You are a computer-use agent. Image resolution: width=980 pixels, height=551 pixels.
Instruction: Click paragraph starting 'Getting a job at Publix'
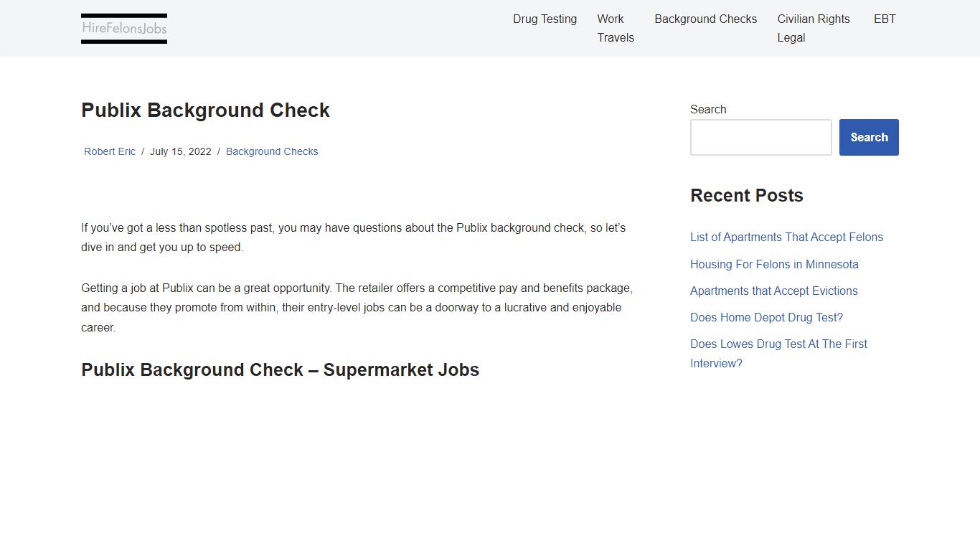coord(357,308)
